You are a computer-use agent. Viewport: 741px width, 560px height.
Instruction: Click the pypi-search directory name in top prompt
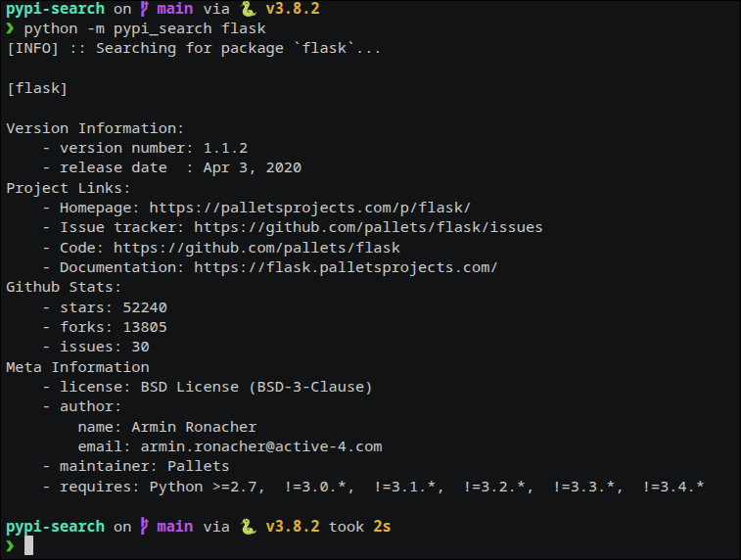click(55, 9)
